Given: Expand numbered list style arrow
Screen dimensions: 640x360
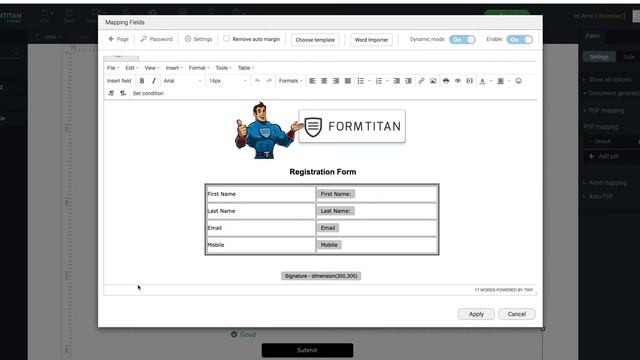Looking at the screenshot, I should tap(387, 81).
